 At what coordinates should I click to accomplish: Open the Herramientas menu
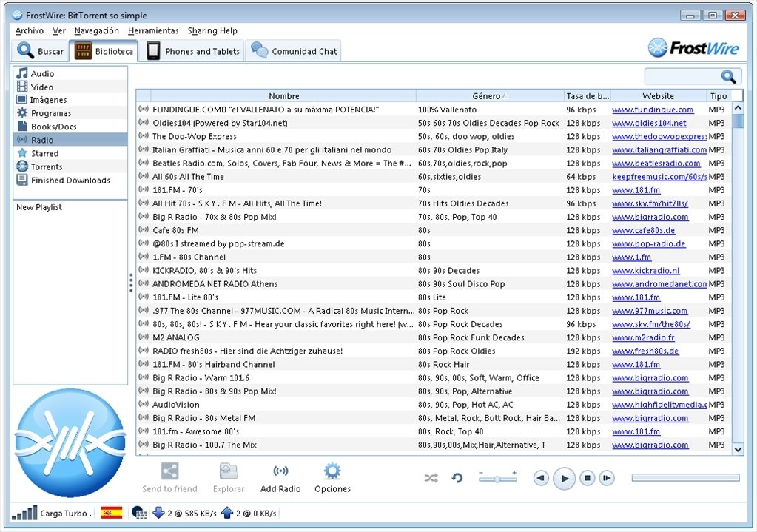153,31
